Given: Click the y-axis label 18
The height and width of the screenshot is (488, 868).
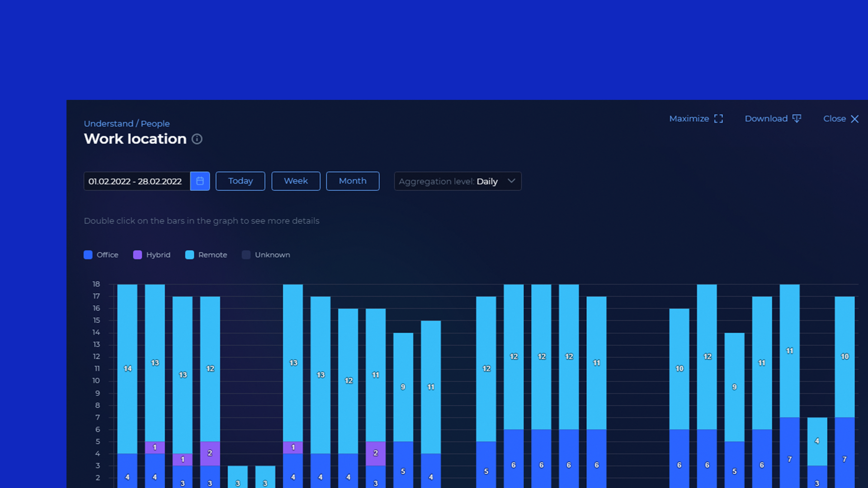Looking at the screenshot, I should (x=96, y=284).
